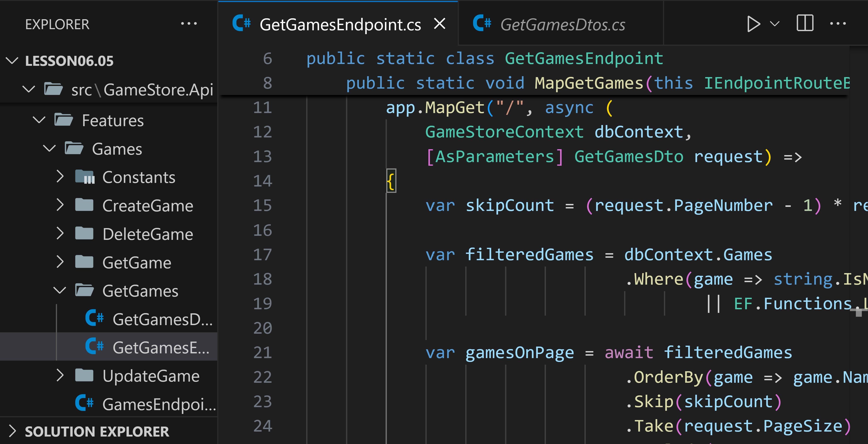Click skipCount variable on line 15

[x=510, y=206]
